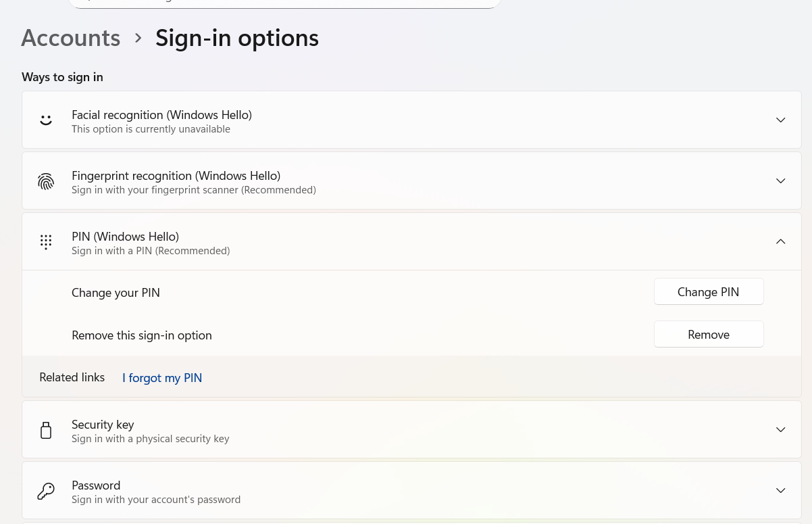Expand the Password section chevron
Viewport: 812px width, 524px height.
point(780,491)
